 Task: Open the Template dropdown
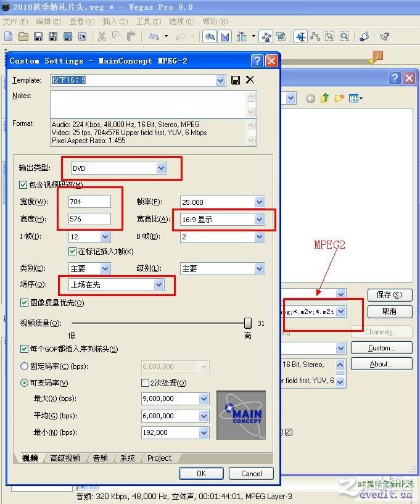coord(220,80)
